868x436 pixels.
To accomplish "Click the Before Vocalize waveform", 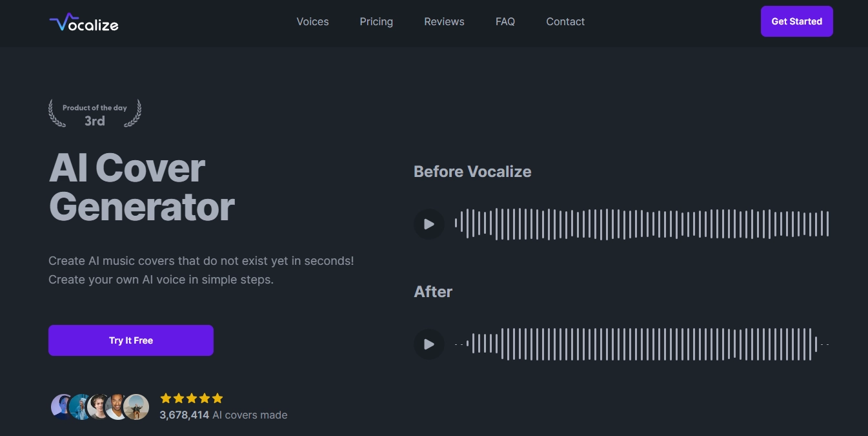I will [x=643, y=223].
